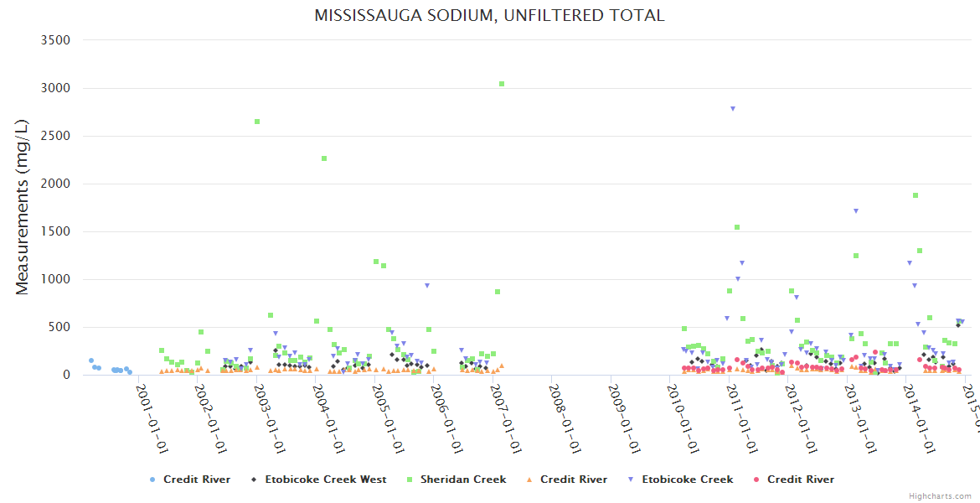Screen dimensions: 980x503
Task: Click the green square Sheridan Creek legend marker
Action: [x=409, y=480]
